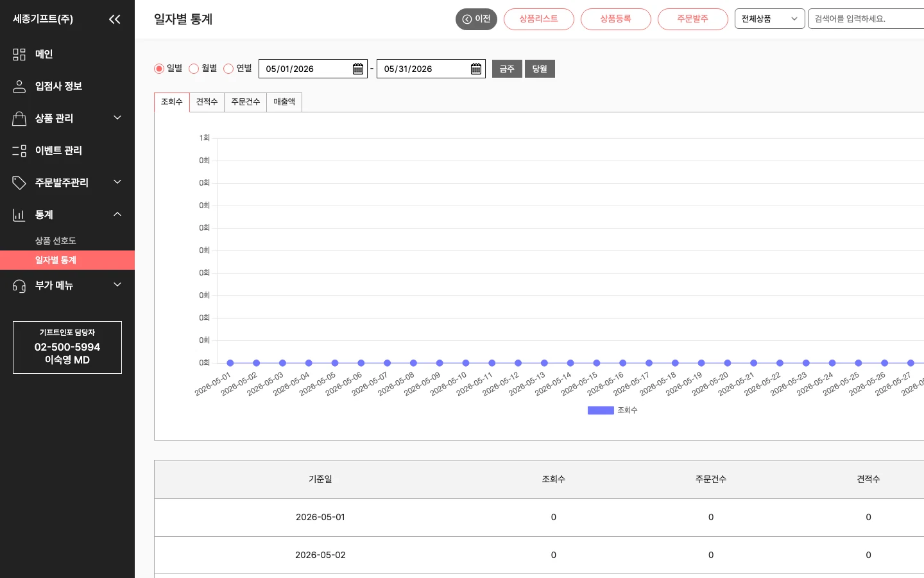Click the 주문발주관리 tag icon
Screen dimensions: 924x578
point(19,183)
